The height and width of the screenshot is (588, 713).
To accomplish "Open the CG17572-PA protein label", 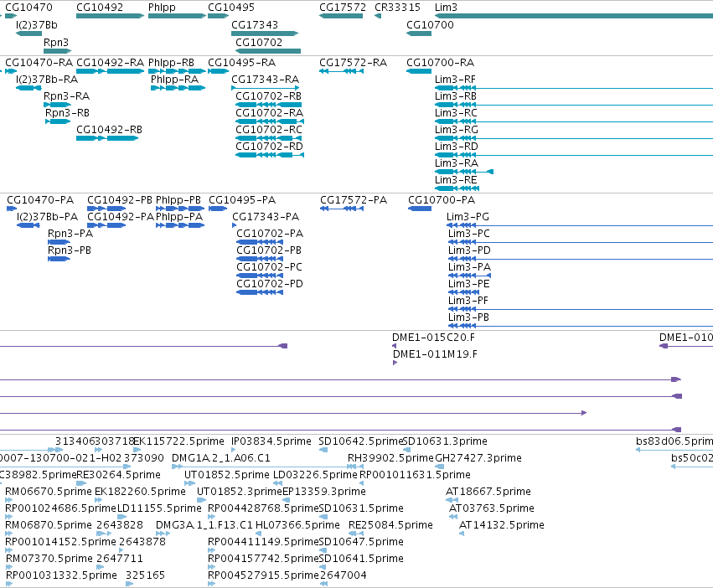I will [x=354, y=200].
